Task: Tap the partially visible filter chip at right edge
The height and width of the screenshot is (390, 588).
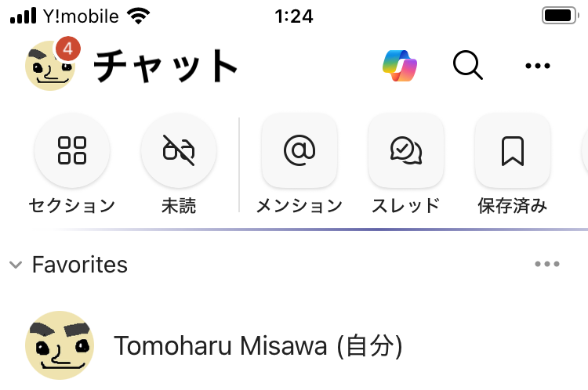Action: point(585,150)
